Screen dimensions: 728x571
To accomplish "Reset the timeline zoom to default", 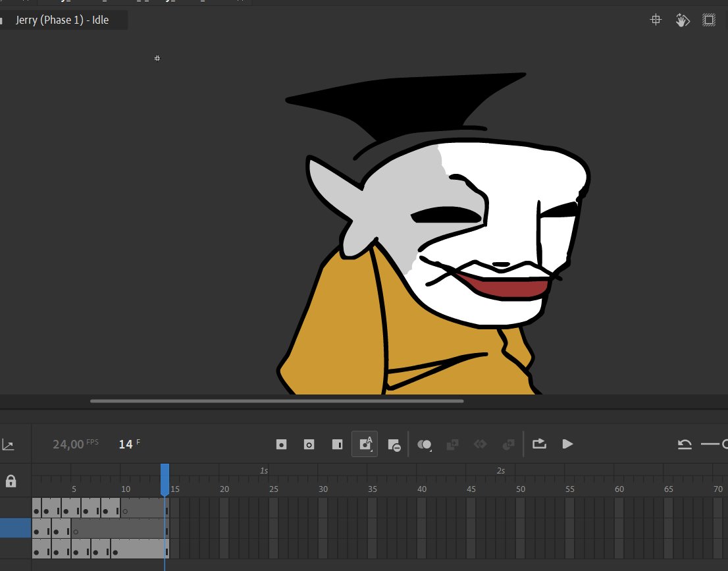I will [685, 445].
